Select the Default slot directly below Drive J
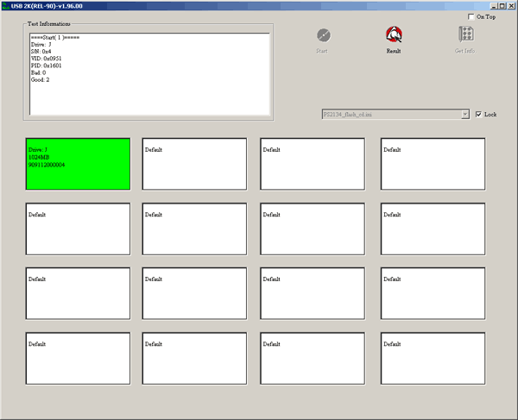The height and width of the screenshot is (420, 518). [x=78, y=229]
